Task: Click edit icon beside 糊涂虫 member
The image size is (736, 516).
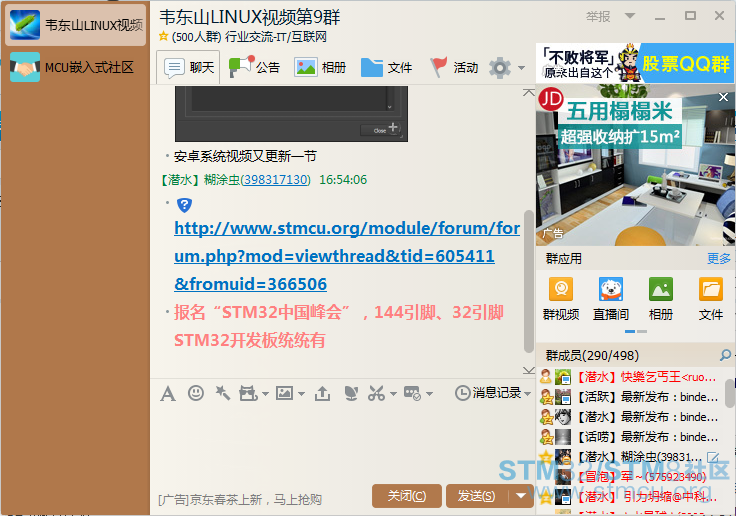Action: coord(713,457)
